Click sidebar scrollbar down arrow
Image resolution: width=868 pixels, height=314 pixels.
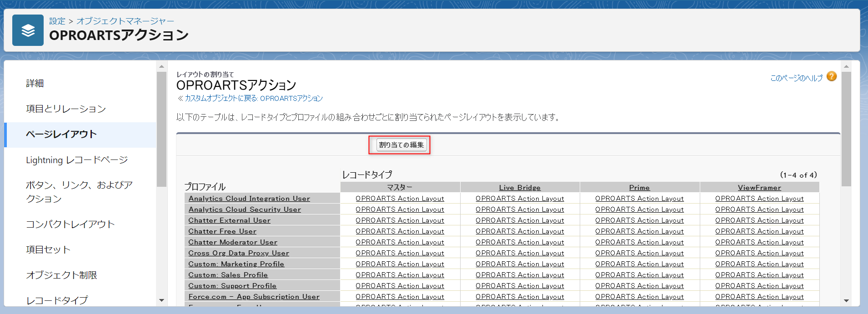[x=161, y=300]
